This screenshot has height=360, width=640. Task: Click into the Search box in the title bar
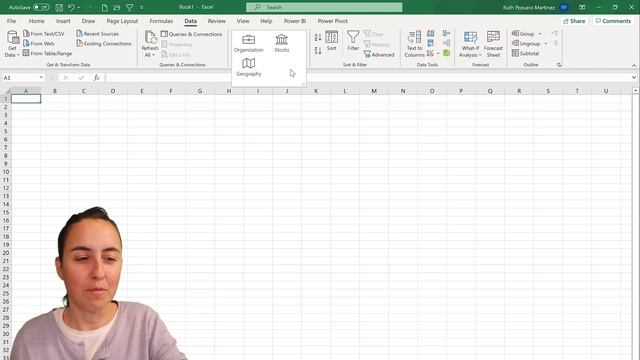tap(324, 7)
